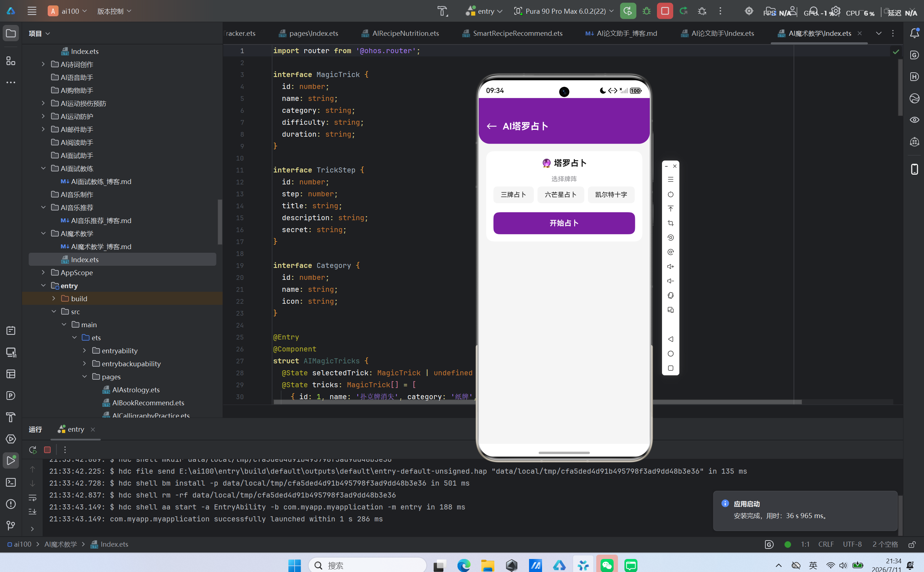Select 三牌占卜 spread option
Screen dimensions: 924x572
pos(513,195)
